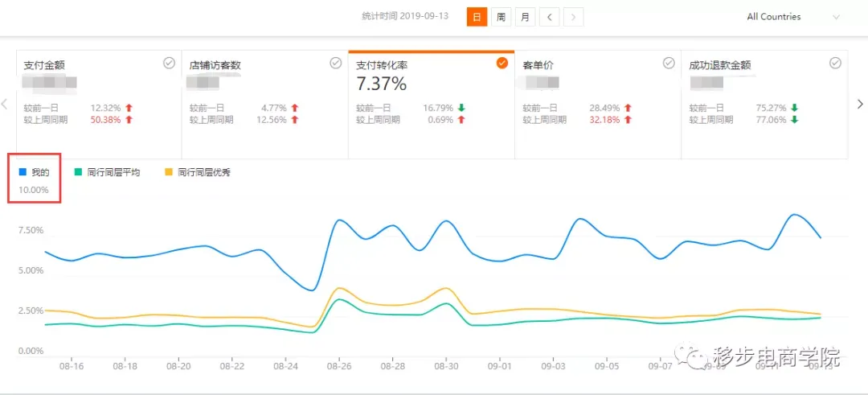868x395 pixels.
Task: Click the 5.00% y-axis label
Action: [x=31, y=270]
